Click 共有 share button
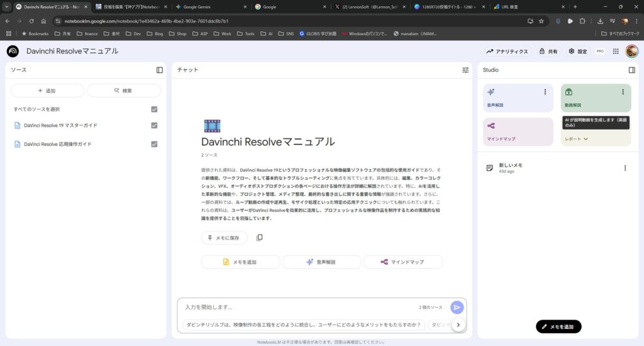Screen dimensions: 644x346 (548, 52)
